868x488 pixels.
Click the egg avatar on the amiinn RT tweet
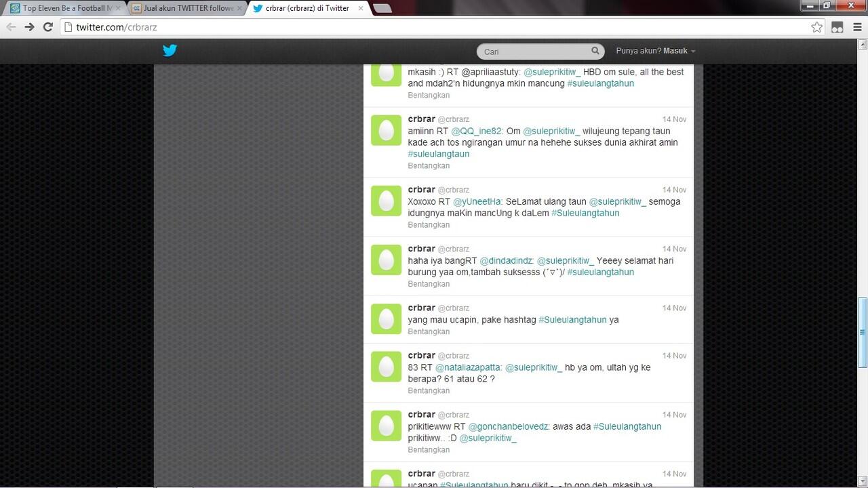tap(386, 130)
